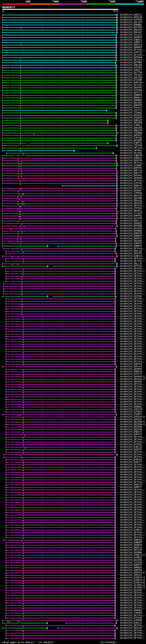Image resolution: width=146 pixels, height=644 pixels.
Task: Select hit label UniRef100_B4FLN4
Action: [131, 82]
